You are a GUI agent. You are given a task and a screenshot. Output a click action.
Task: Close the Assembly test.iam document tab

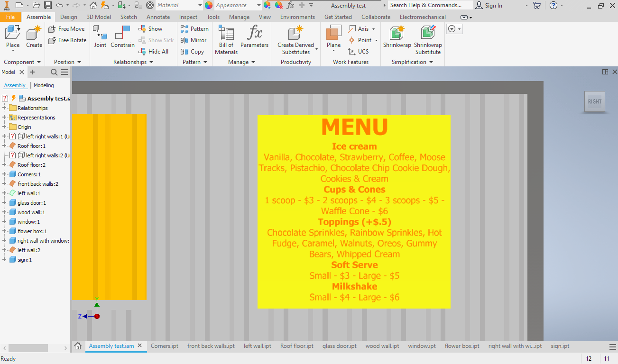coord(140,346)
